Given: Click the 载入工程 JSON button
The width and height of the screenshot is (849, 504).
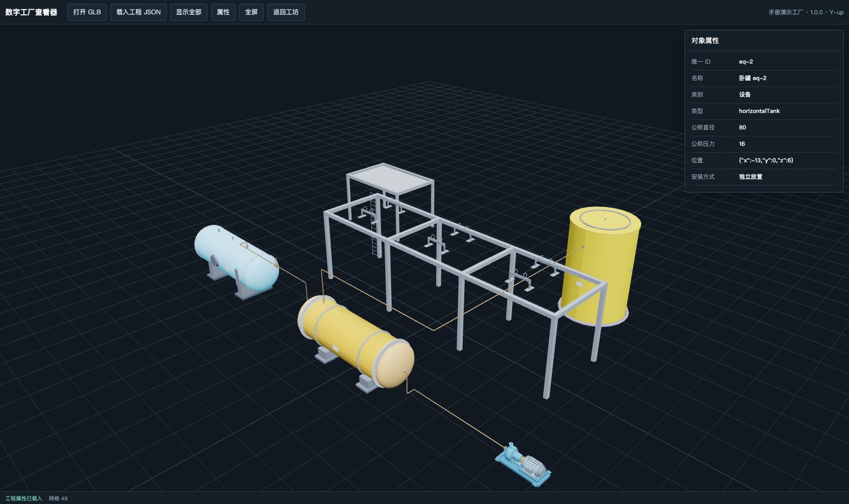Looking at the screenshot, I should point(138,12).
